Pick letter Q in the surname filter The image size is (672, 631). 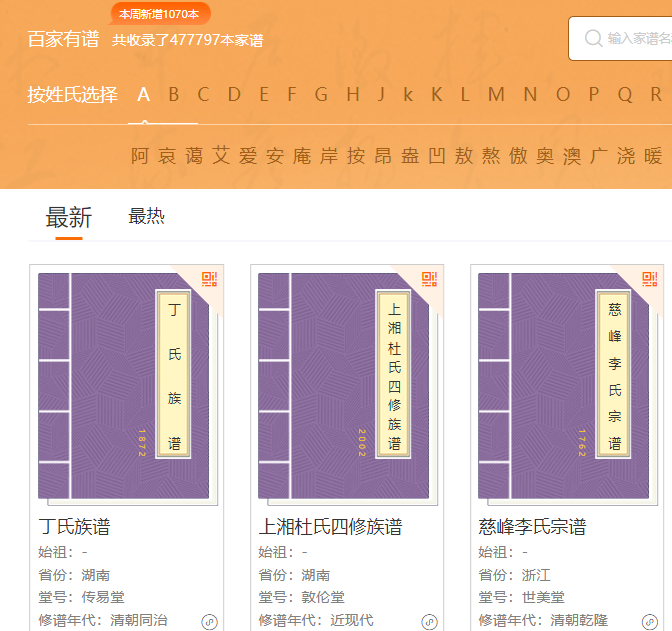pyautogui.click(x=625, y=95)
